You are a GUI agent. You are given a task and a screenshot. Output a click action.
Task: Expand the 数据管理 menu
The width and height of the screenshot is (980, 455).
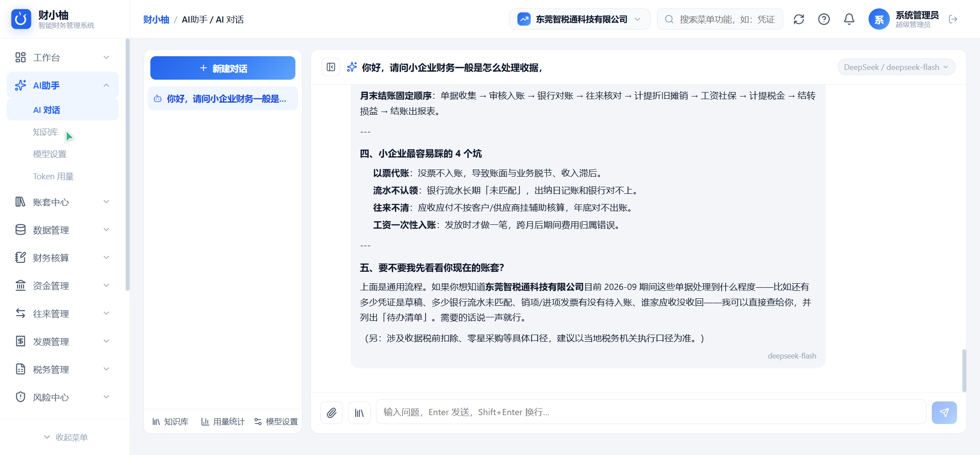pyautogui.click(x=63, y=230)
